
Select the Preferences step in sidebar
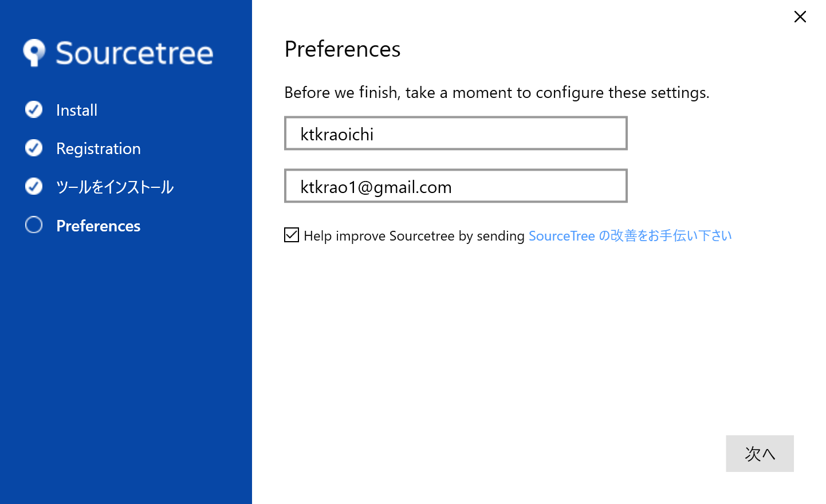[x=98, y=226]
